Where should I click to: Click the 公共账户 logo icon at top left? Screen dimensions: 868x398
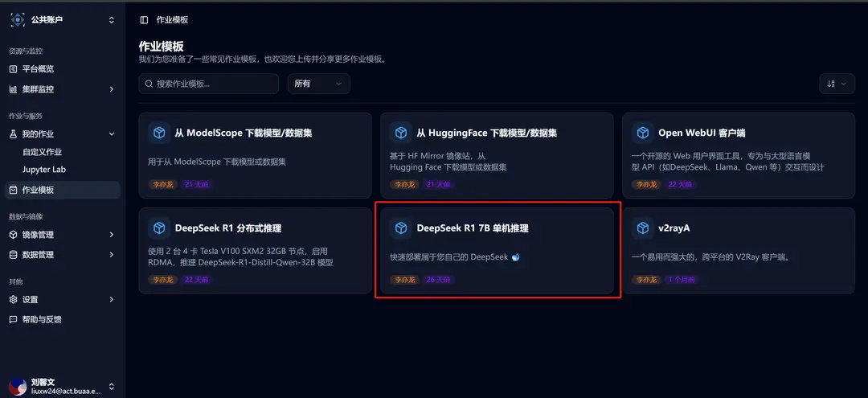point(18,19)
